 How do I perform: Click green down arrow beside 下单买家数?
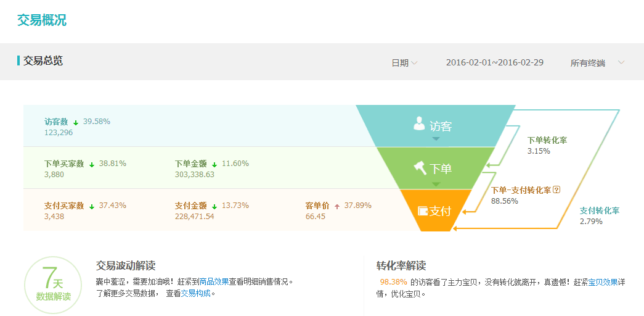(x=92, y=164)
